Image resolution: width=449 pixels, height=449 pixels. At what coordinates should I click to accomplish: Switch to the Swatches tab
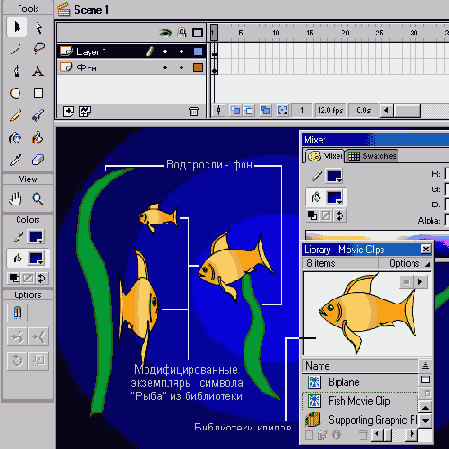coord(372,156)
